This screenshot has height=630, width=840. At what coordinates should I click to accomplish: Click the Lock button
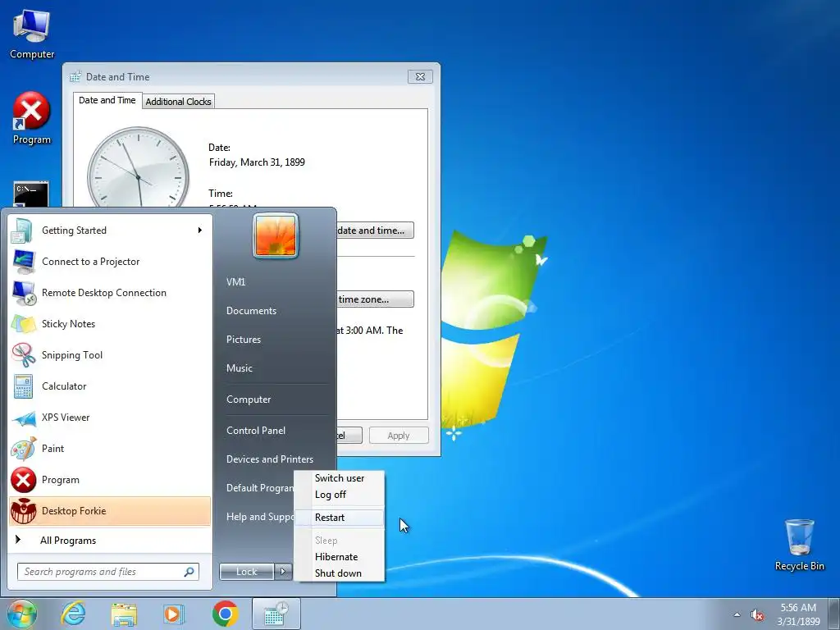click(247, 572)
